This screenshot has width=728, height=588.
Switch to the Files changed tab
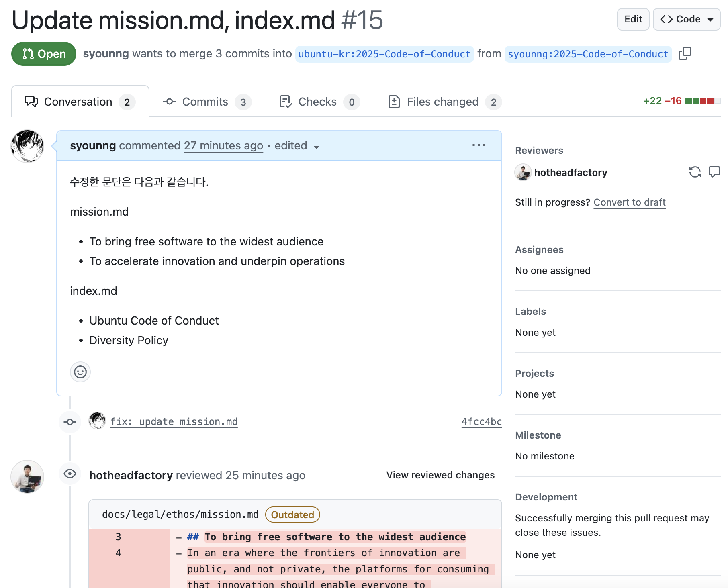445,102
